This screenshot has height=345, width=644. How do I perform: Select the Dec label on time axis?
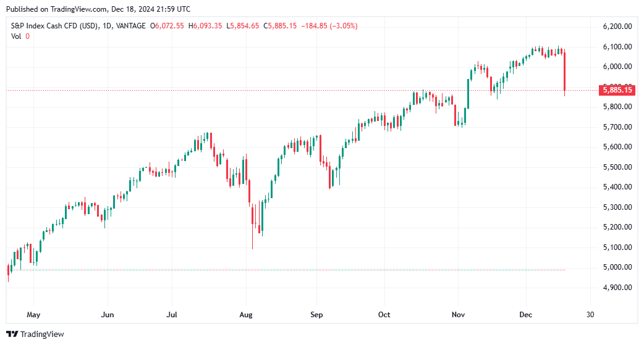[x=527, y=315]
